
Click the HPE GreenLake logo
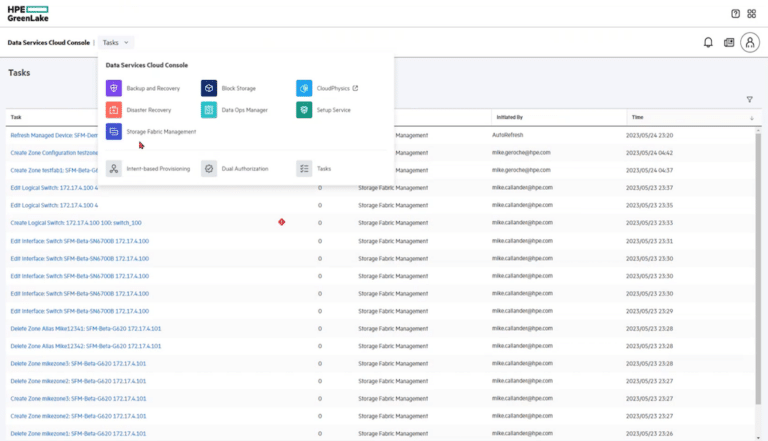28,14
